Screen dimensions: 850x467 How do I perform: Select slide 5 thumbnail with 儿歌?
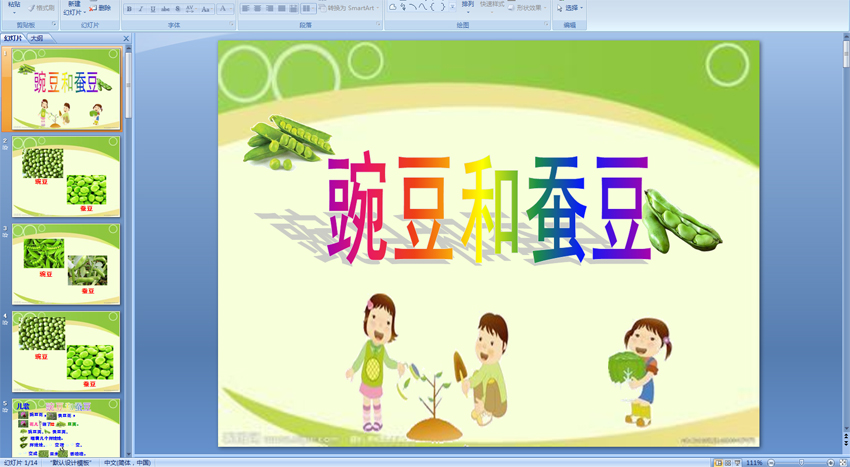coord(66,427)
